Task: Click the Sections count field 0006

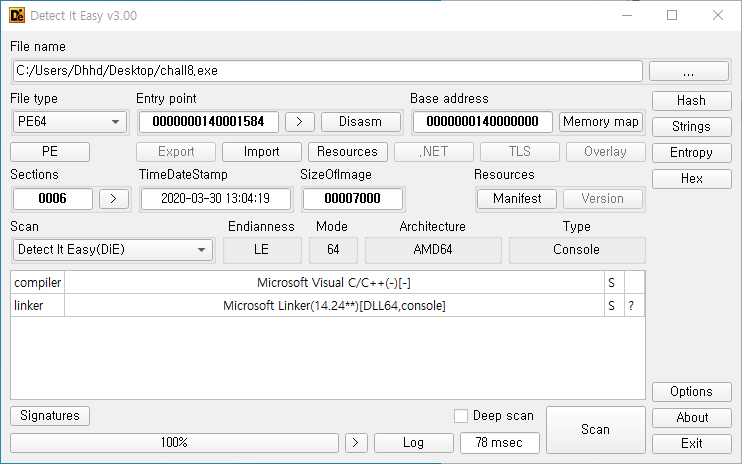Action: tap(53, 199)
